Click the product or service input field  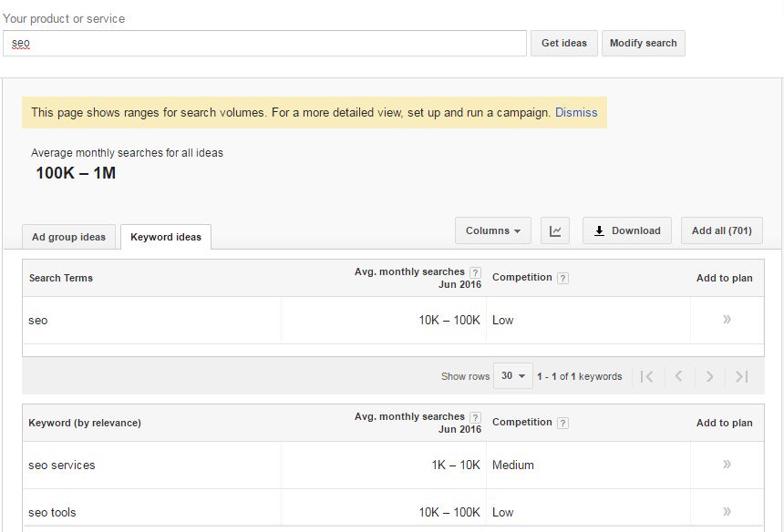click(x=264, y=43)
